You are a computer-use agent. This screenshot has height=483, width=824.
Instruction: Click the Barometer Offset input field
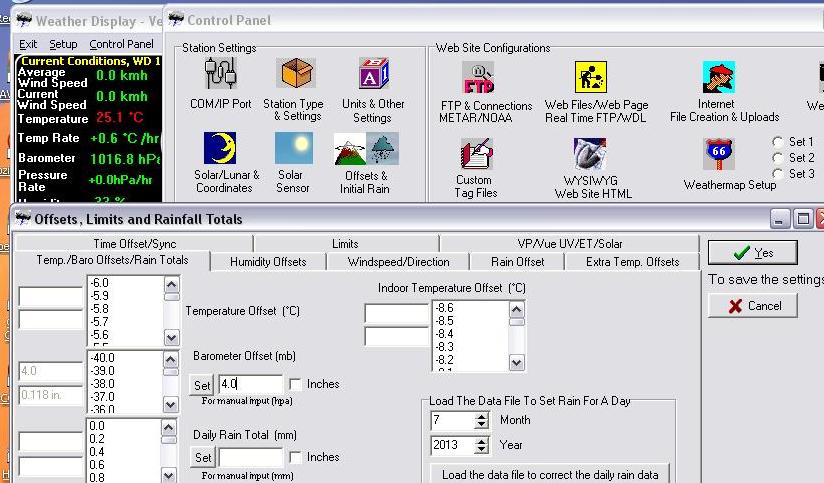click(250, 384)
